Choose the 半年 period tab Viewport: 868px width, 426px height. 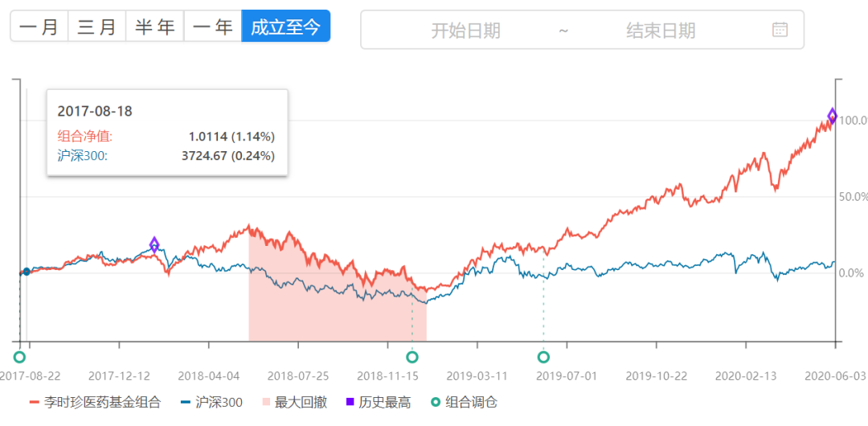(155, 27)
